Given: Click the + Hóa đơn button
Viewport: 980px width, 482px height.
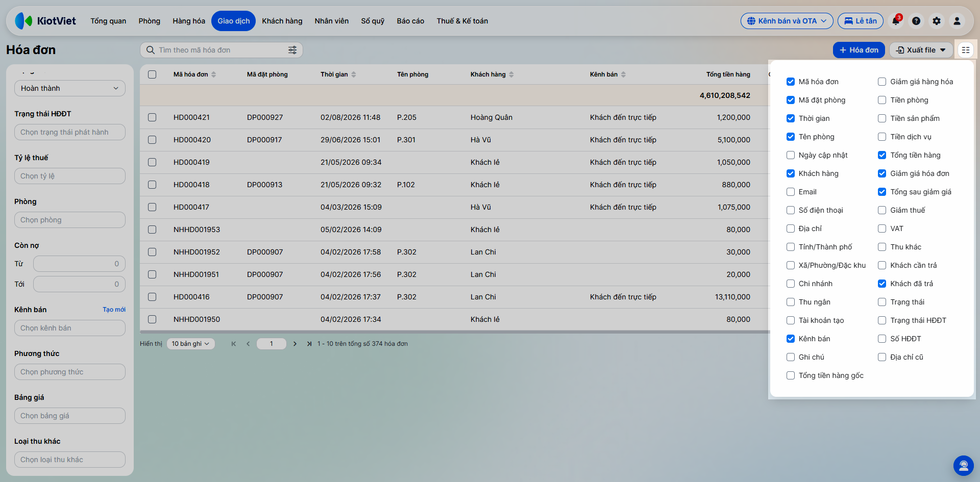Looking at the screenshot, I should coord(859,50).
